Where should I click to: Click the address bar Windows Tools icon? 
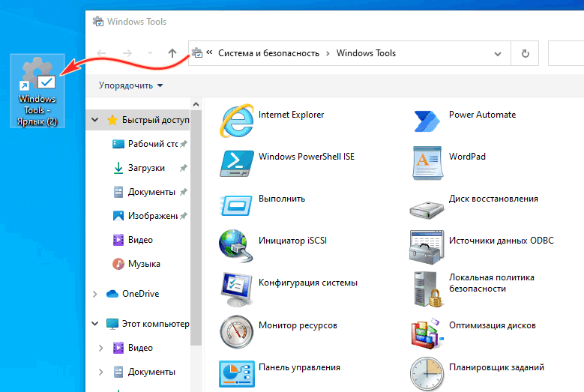pyautogui.click(x=197, y=53)
